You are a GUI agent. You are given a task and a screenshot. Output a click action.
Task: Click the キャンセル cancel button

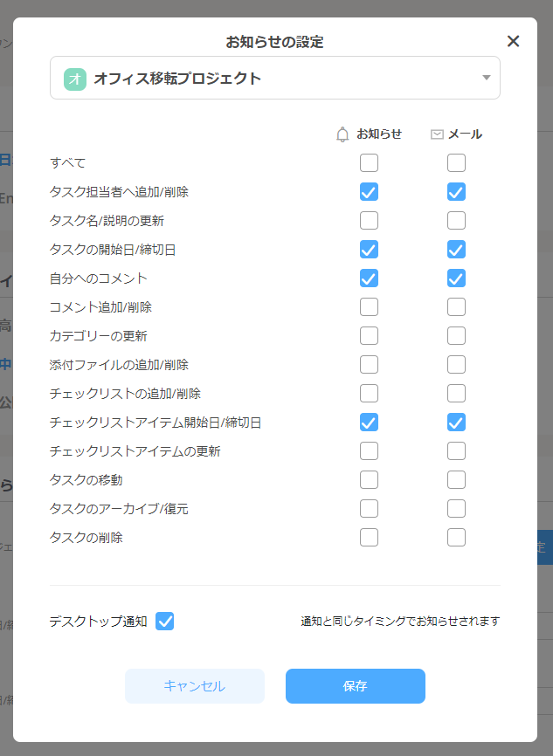coord(194,686)
